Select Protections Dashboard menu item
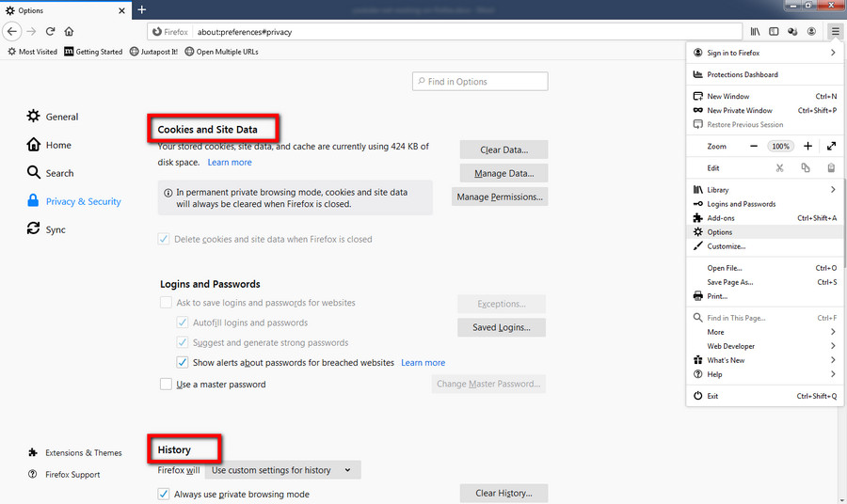Image resolution: width=847 pixels, height=504 pixels. click(x=765, y=74)
